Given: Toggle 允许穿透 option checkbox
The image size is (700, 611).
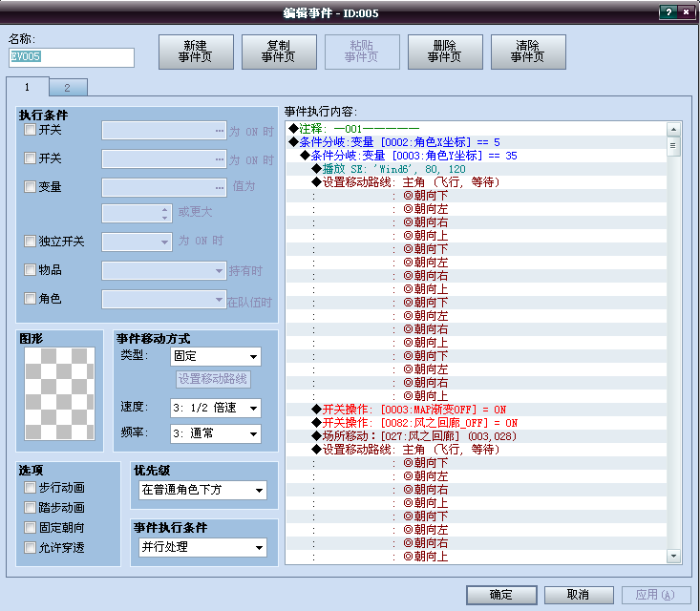Looking at the screenshot, I should (x=30, y=548).
